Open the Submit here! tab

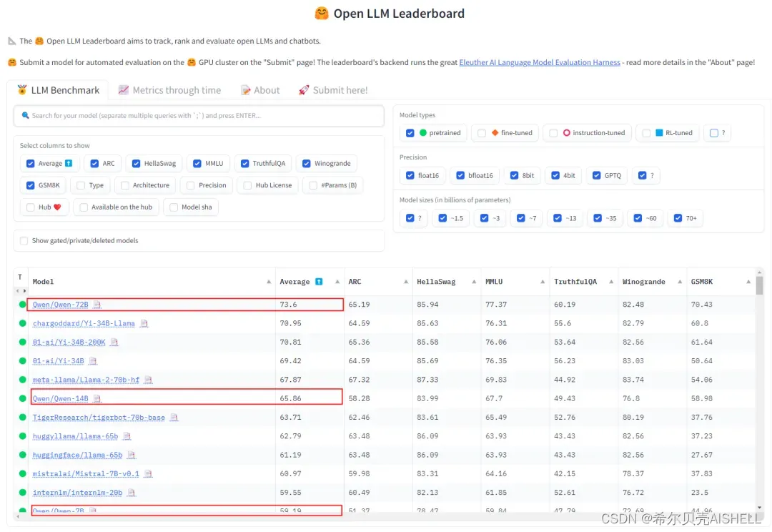pos(333,90)
